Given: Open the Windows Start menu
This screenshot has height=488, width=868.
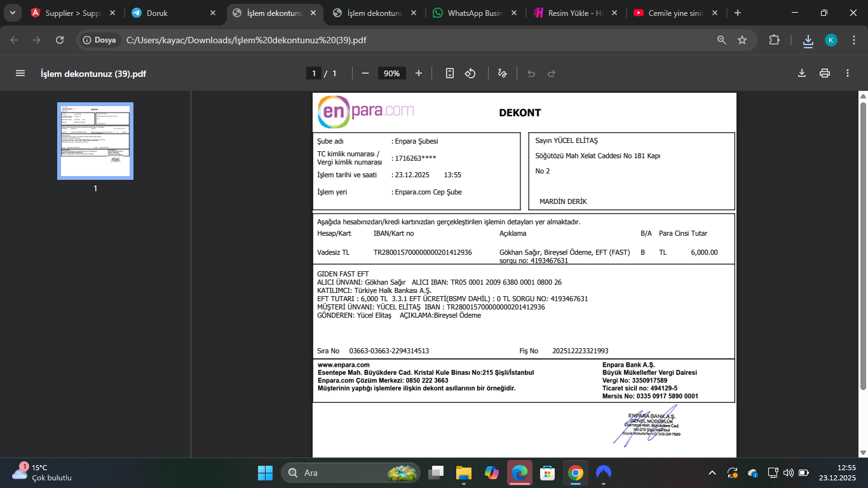Looking at the screenshot, I should [x=265, y=473].
